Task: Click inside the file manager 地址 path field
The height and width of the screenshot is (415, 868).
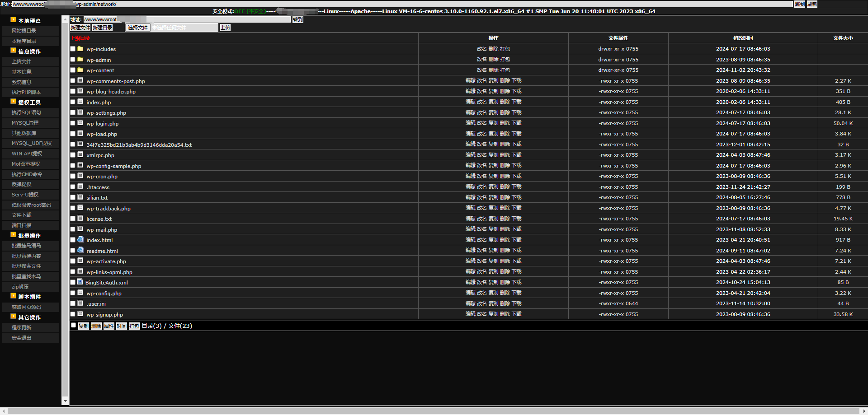Action: [x=187, y=19]
